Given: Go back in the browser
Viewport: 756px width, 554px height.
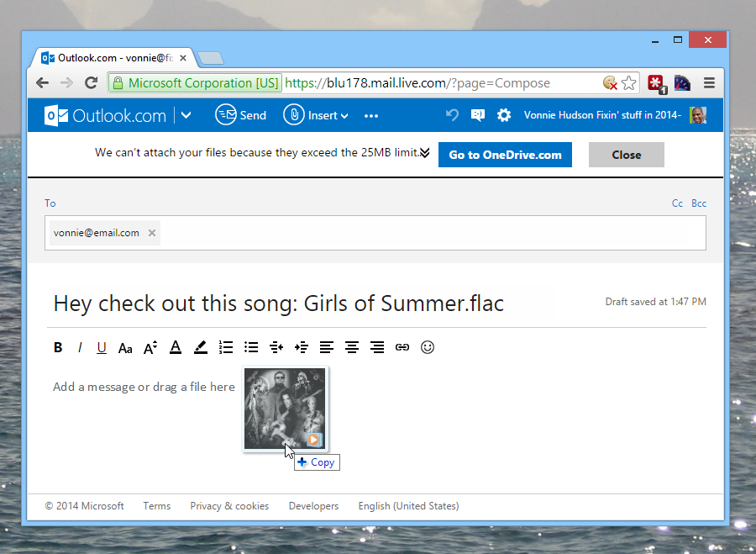Looking at the screenshot, I should point(43,83).
